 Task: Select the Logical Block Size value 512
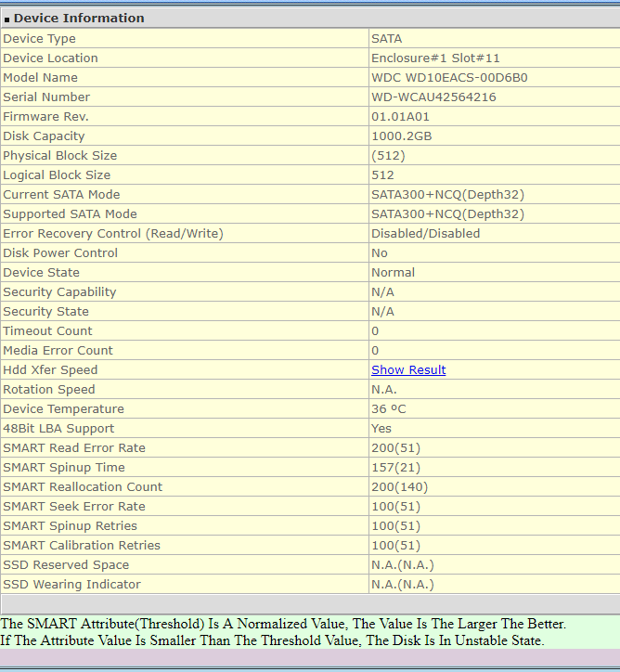[382, 174]
